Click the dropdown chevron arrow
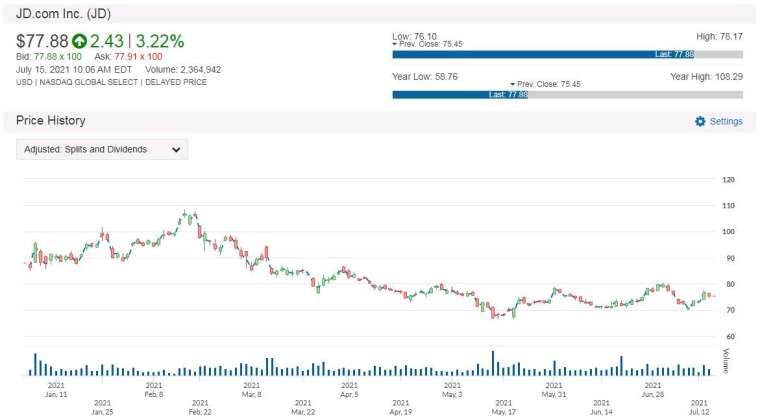This screenshot has height=419, width=760. (x=176, y=150)
